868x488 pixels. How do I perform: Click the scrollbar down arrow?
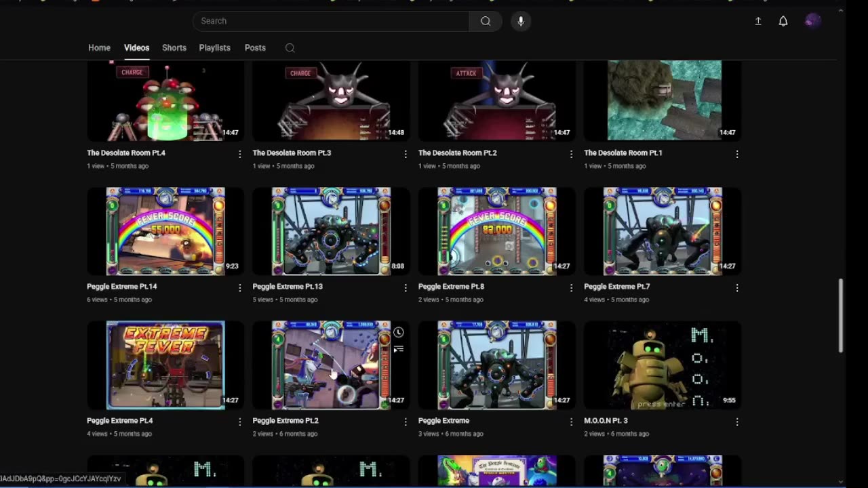pyautogui.click(x=841, y=482)
